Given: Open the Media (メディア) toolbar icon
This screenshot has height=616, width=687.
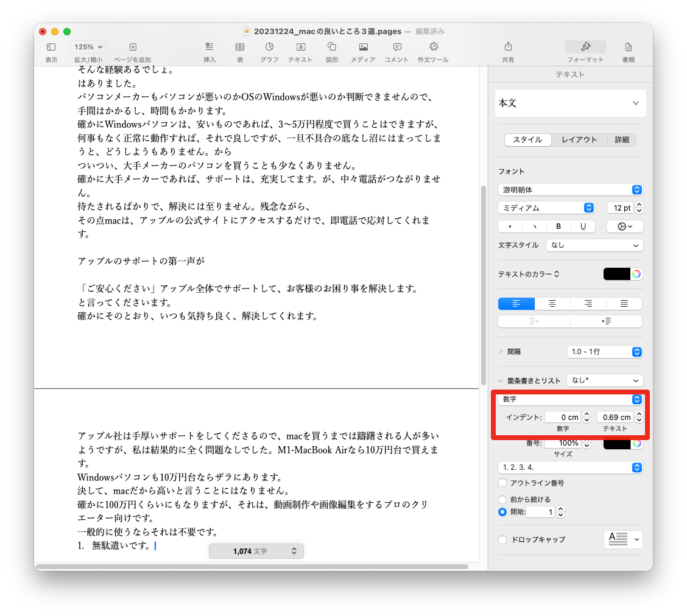Looking at the screenshot, I should click(x=363, y=47).
